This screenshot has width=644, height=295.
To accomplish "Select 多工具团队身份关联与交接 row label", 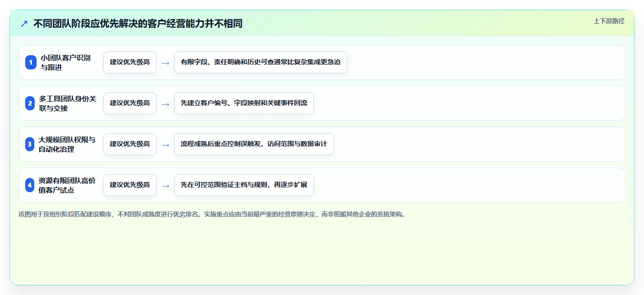I will click(x=68, y=103).
